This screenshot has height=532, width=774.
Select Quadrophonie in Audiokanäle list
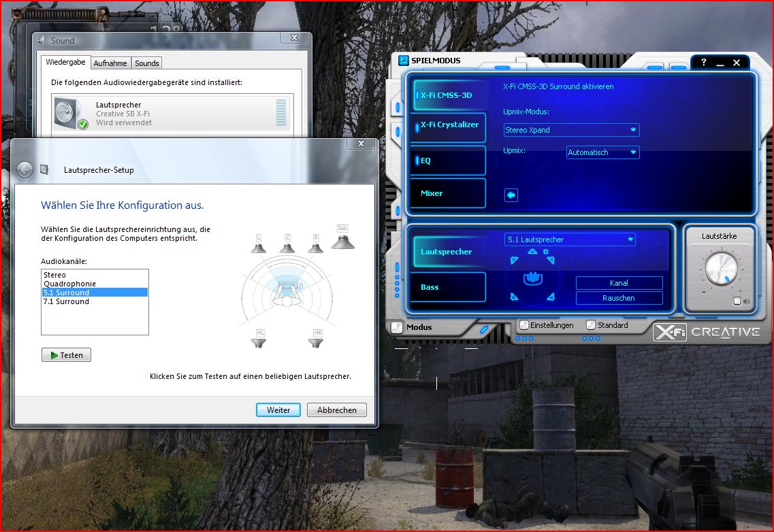coord(95,284)
